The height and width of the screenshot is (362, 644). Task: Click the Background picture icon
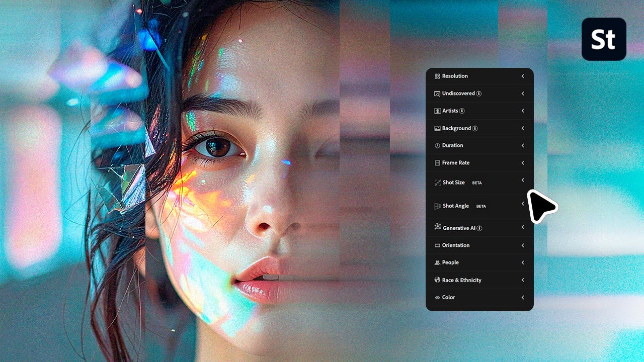click(437, 128)
